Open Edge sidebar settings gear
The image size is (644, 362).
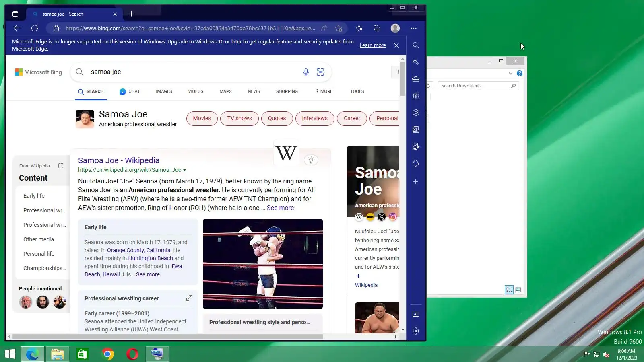(x=416, y=331)
